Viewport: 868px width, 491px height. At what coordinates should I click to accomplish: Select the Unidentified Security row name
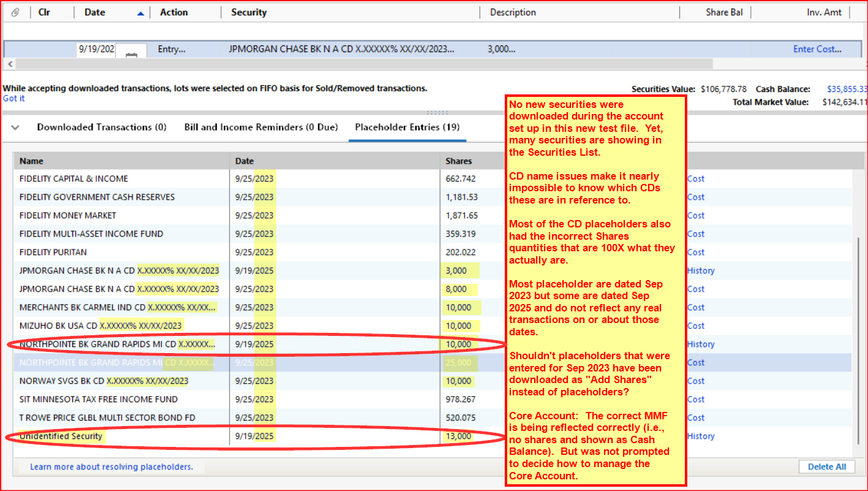click(x=61, y=436)
